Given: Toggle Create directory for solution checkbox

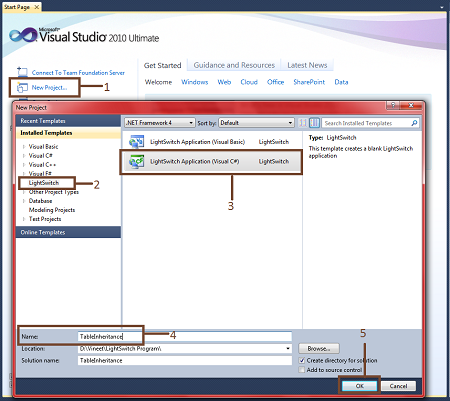Looking at the screenshot, I should pos(302,360).
